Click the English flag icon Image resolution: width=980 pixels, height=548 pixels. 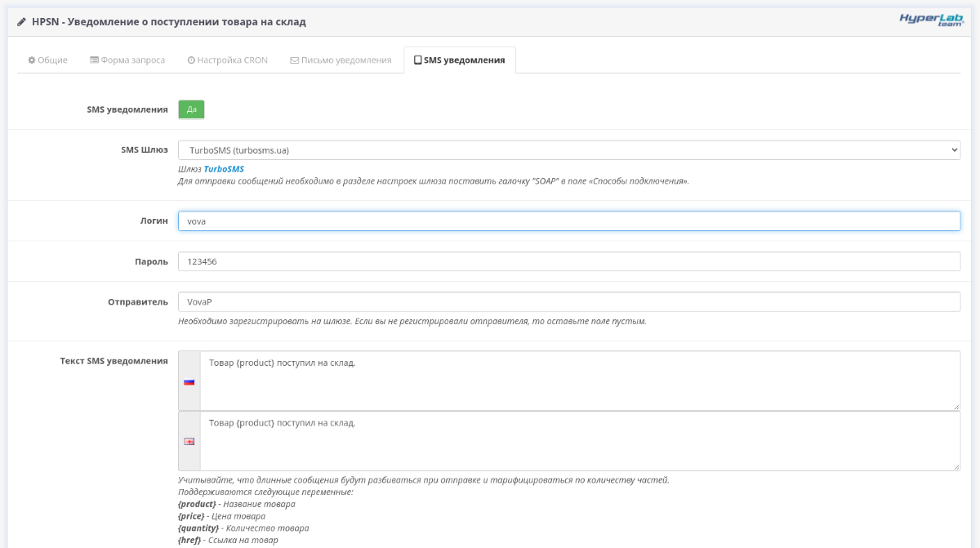(x=189, y=441)
